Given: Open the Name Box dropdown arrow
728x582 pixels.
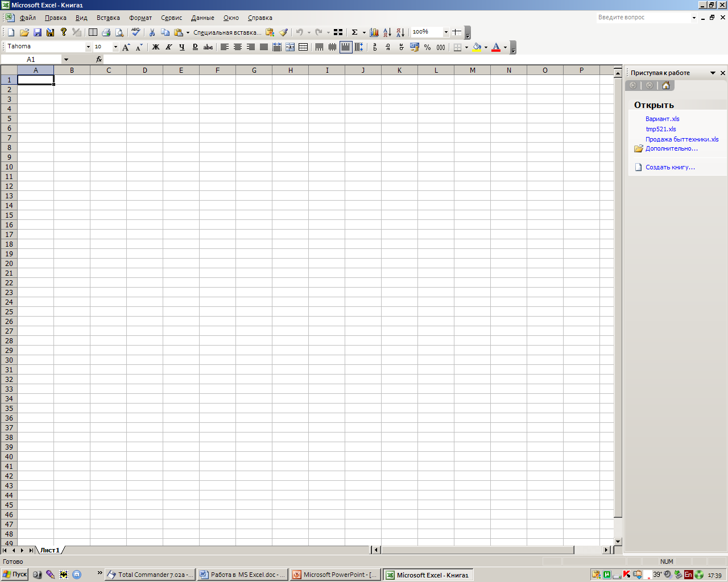Looking at the screenshot, I should 66,59.
